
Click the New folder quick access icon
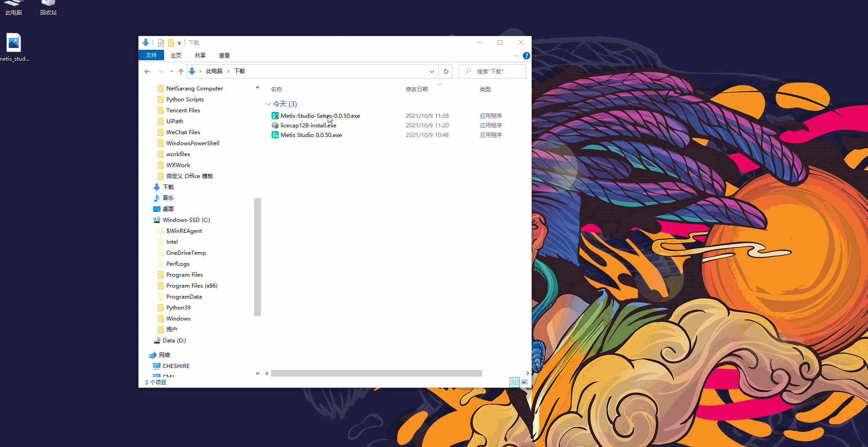click(x=171, y=43)
